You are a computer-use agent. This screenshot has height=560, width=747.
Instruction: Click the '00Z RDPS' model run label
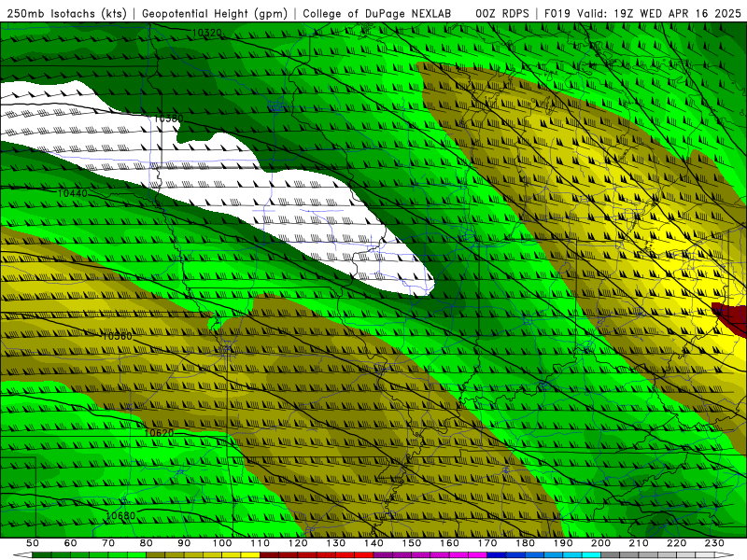click(x=502, y=14)
